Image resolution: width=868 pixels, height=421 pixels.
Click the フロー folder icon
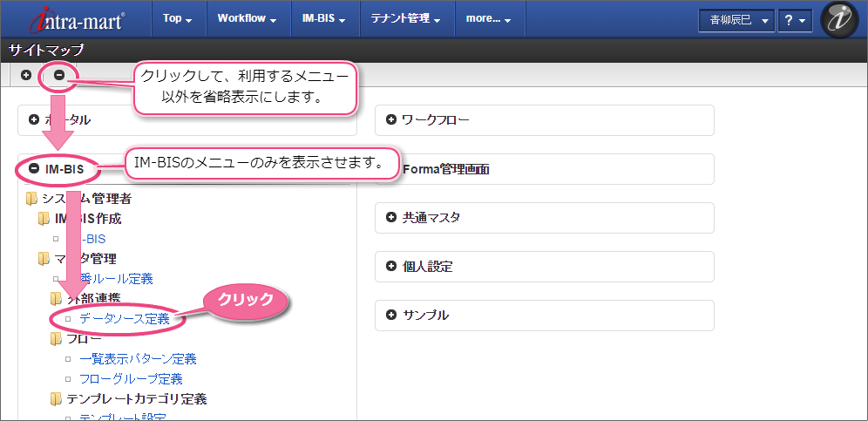coord(56,338)
